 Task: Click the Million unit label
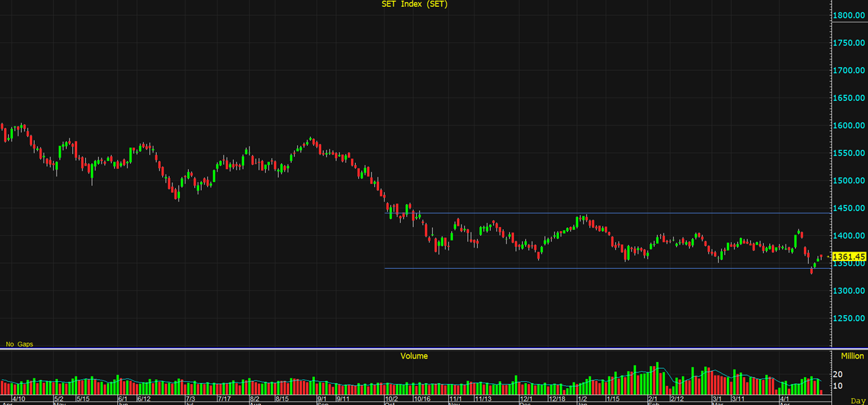852,356
